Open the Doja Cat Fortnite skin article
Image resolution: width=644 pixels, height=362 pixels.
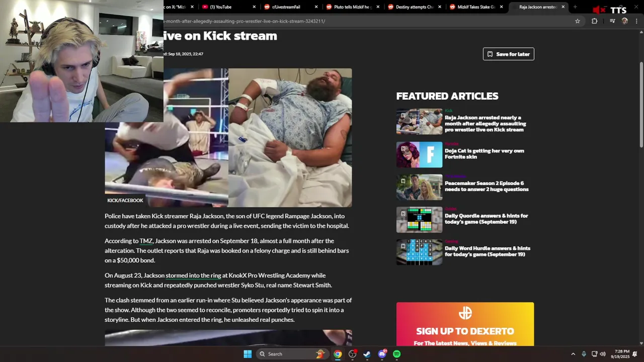tap(485, 154)
